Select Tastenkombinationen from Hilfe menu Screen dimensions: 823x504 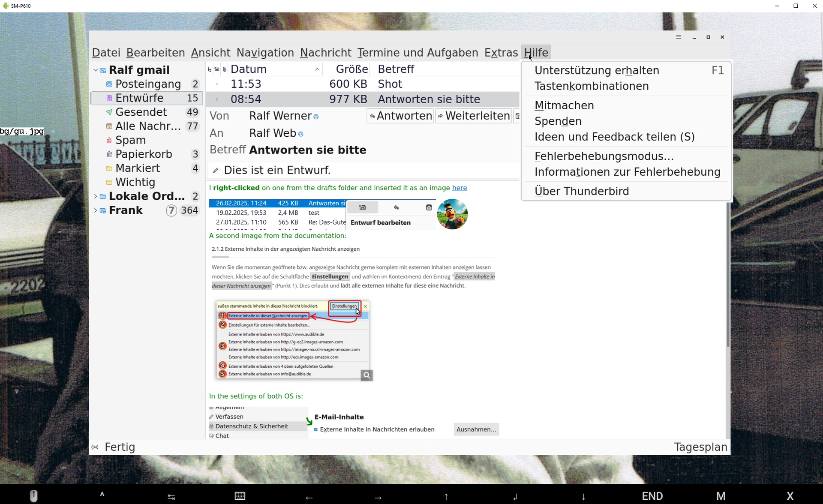coord(592,86)
